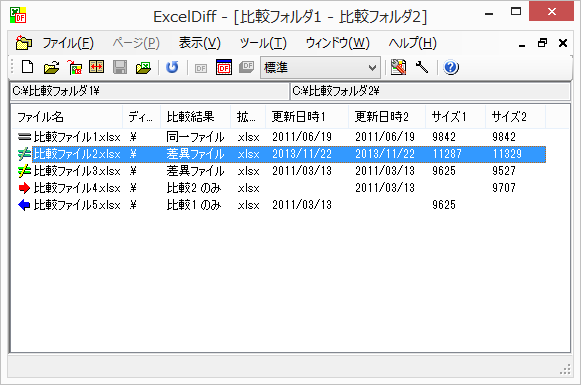The height and width of the screenshot is (385, 581).
Task: Sort by 比較結果 column header
Action: click(x=196, y=117)
